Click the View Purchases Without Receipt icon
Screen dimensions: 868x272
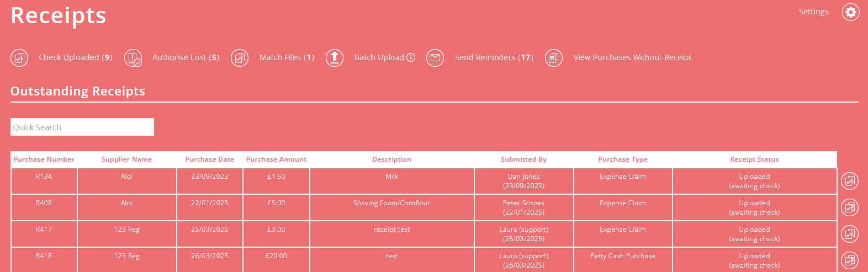coord(554,57)
